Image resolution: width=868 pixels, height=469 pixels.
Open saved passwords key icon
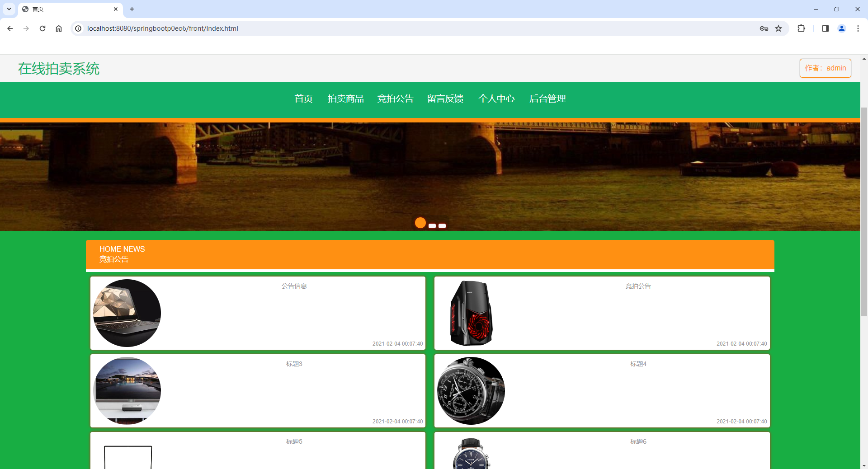[x=764, y=28]
